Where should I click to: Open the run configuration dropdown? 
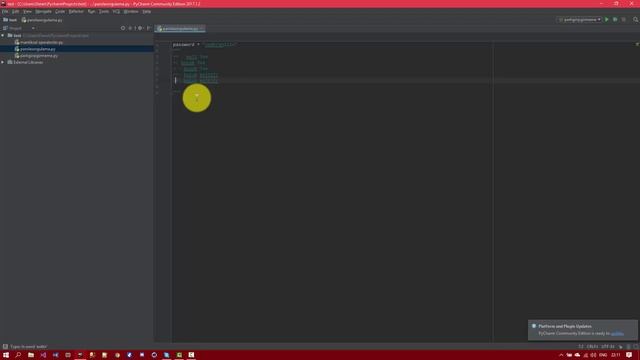pos(579,20)
